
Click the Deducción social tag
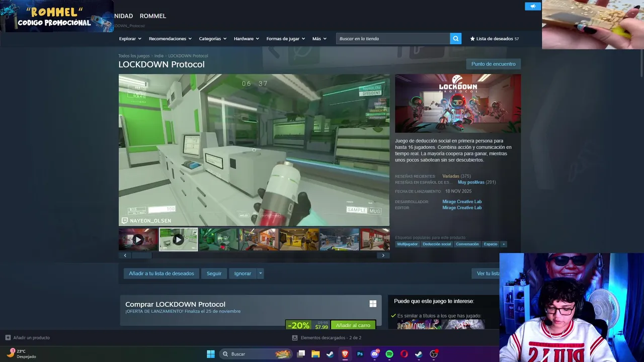click(437, 244)
